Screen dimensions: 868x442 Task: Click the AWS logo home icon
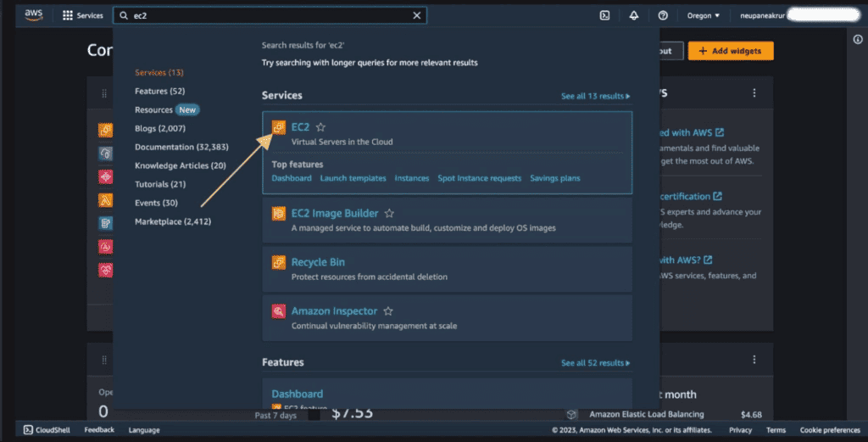coord(34,15)
